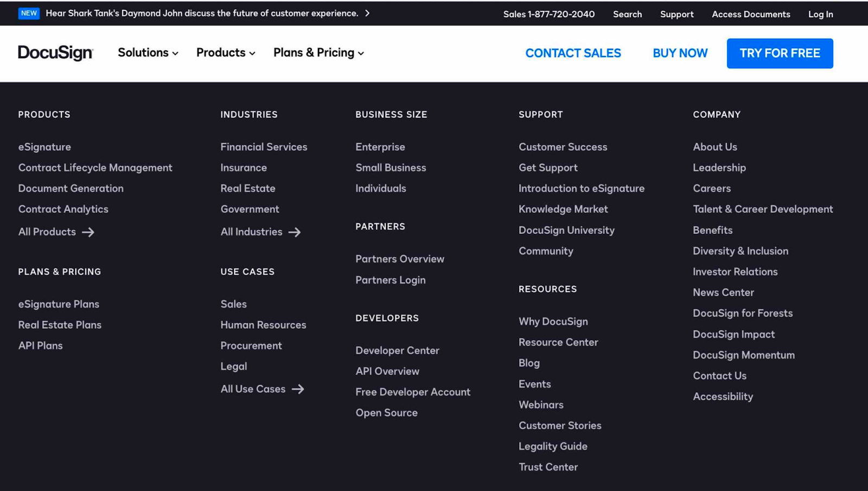Expand the Solutions dropdown menu
This screenshot has height=491, width=868.
pyautogui.click(x=148, y=53)
